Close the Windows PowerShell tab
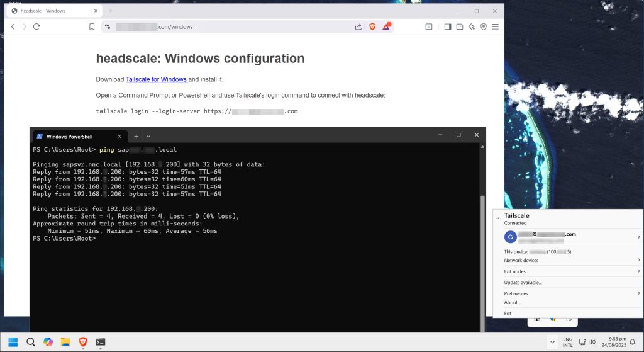This screenshot has height=352, width=644. pos(119,137)
